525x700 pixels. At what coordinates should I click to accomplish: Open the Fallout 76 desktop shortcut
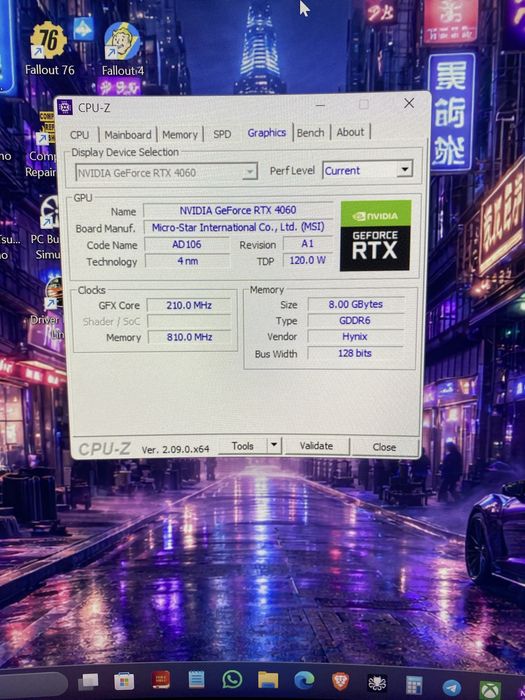tap(48, 47)
